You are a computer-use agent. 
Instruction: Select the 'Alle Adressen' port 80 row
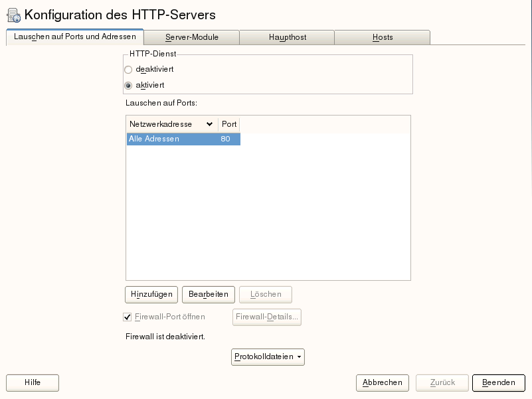click(183, 139)
